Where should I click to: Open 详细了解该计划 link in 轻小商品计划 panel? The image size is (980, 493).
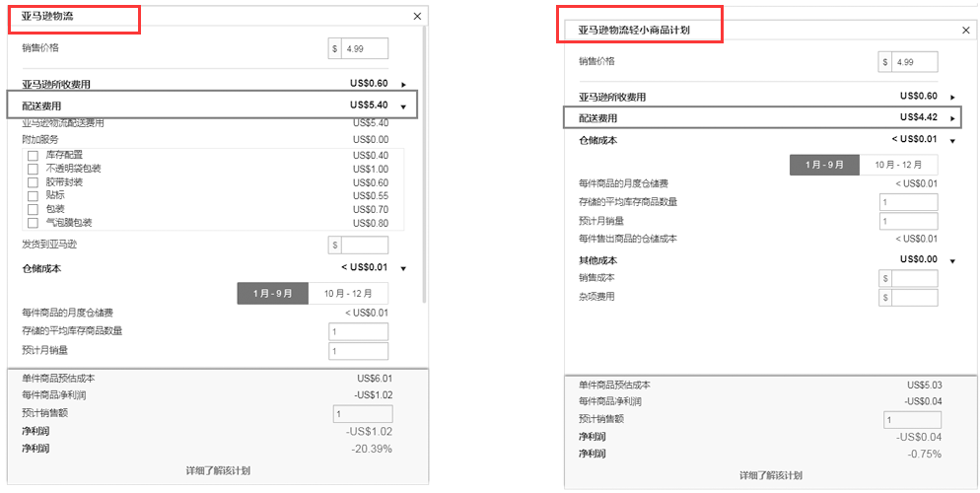coord(770,475)
